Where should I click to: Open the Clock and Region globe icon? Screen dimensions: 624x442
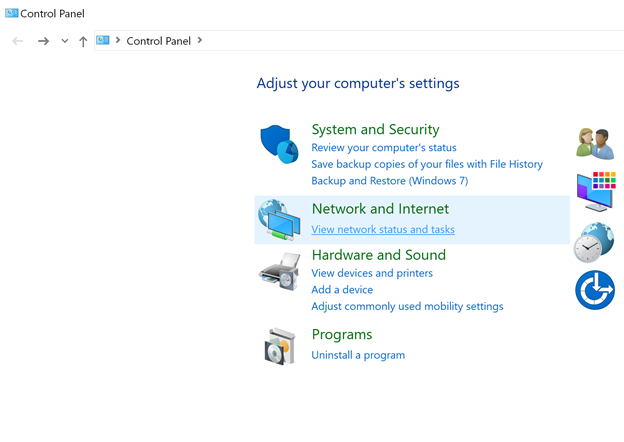(x=594, y=242)
